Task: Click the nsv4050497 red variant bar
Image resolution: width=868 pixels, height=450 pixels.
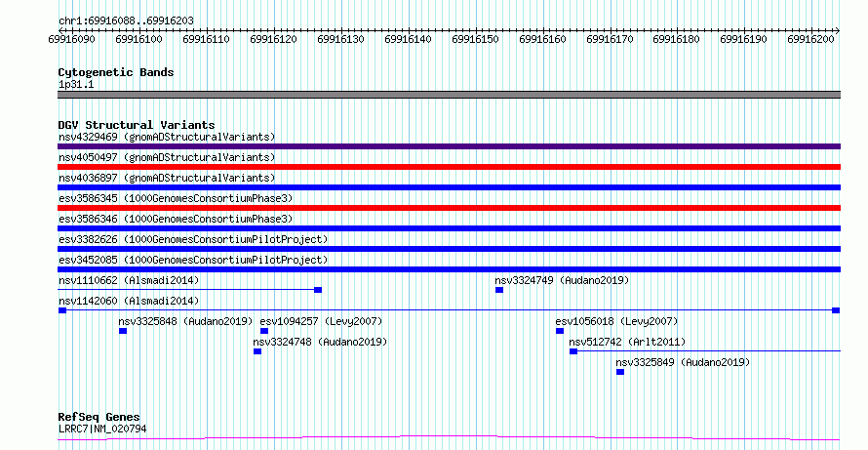Action: point(449,167)
